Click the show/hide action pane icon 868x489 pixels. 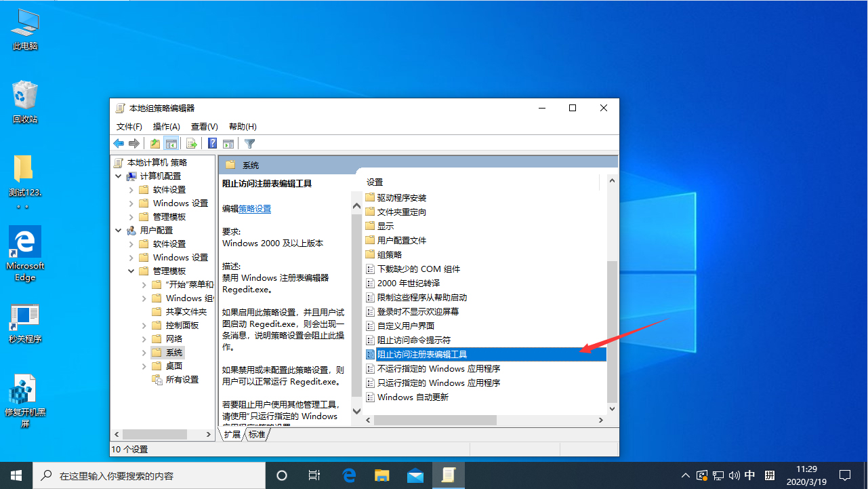pos(228,143)
